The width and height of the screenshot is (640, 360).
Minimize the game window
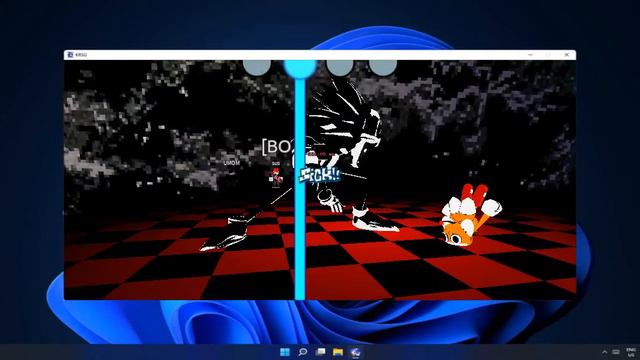point(530,55)
